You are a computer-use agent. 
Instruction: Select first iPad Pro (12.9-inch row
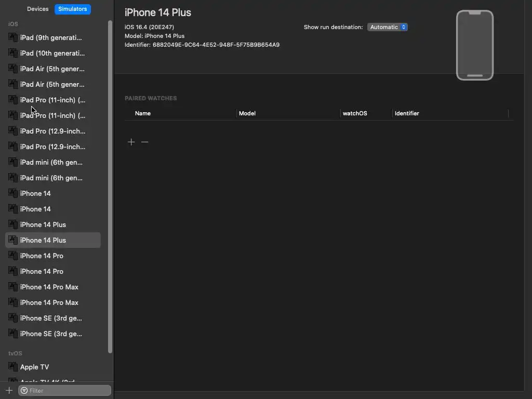pos(53,131)
